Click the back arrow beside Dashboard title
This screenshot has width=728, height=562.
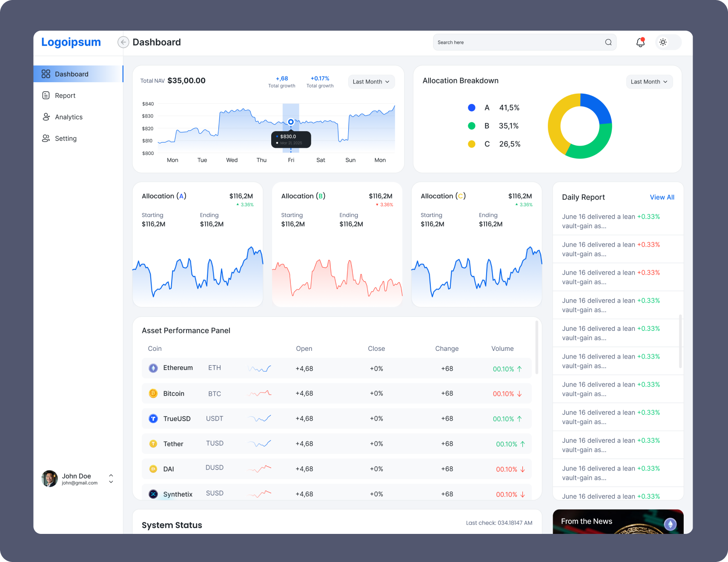tap(123, 42)
